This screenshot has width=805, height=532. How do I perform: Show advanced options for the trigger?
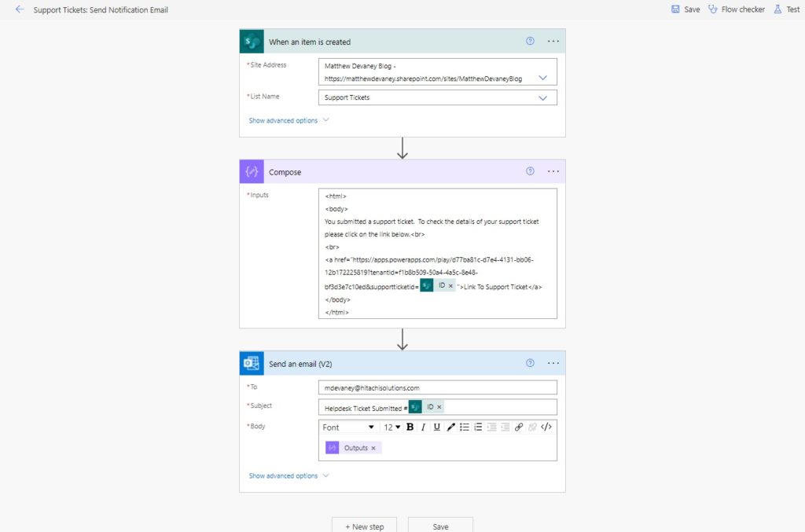(289, 120)
